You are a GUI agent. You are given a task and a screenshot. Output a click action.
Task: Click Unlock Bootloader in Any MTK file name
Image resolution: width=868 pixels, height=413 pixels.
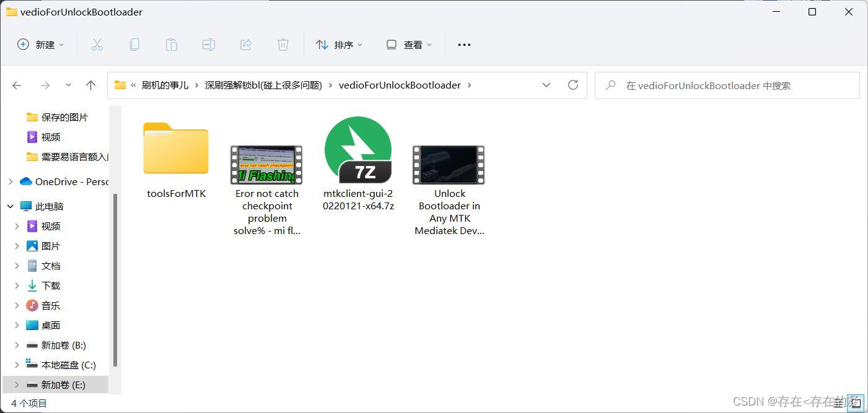pyautogui.click(x=449, y=212)
